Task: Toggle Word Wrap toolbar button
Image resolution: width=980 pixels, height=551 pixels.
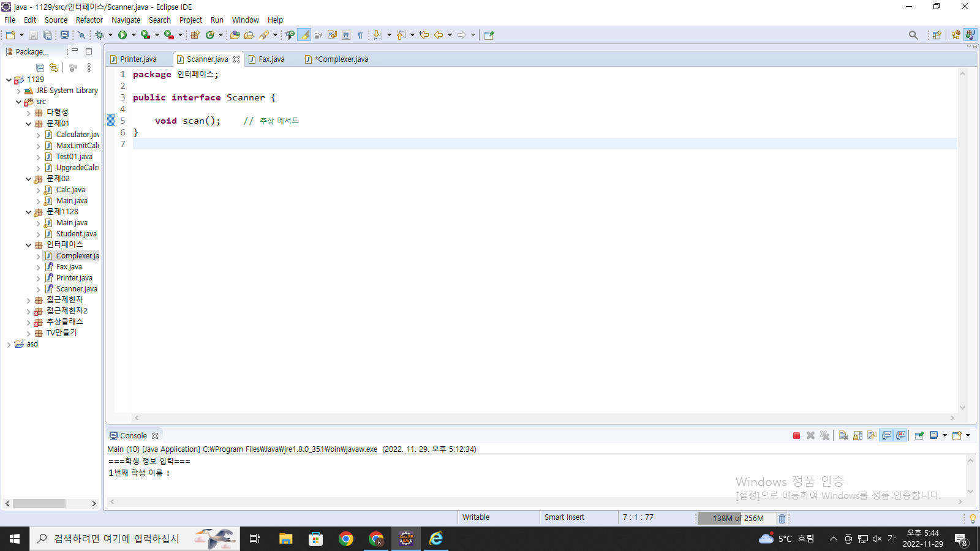Action: [332, 35]
